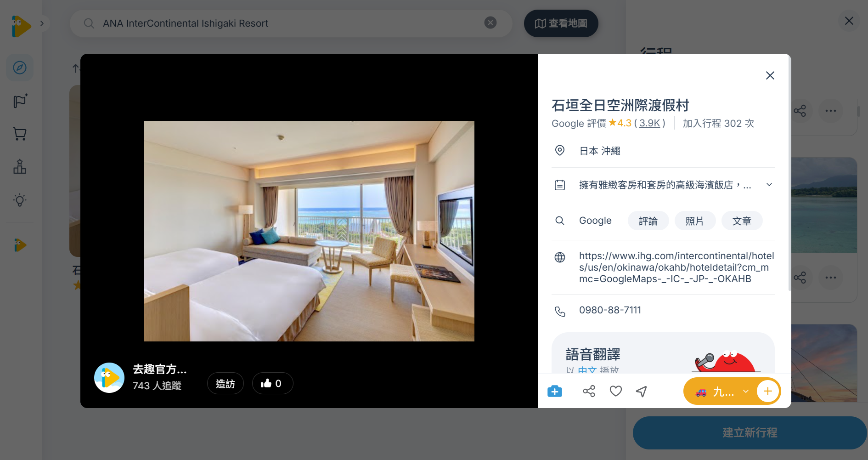Click the 去趣官方... author name
Image resolution: width=868 pixels, height=460 pixels.
click(159, 369)
